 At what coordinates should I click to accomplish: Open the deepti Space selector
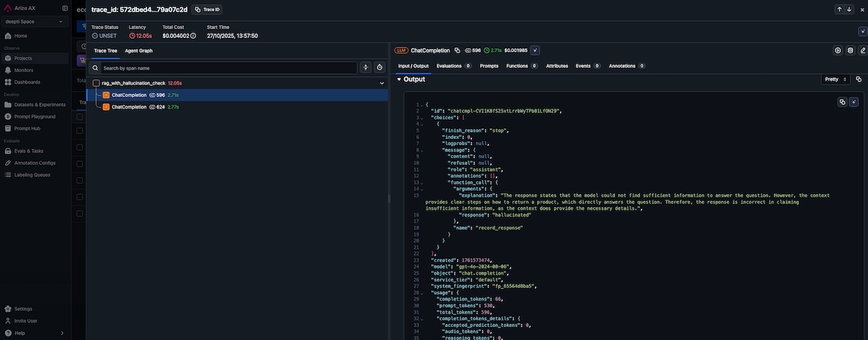click(x=34, y=22)
